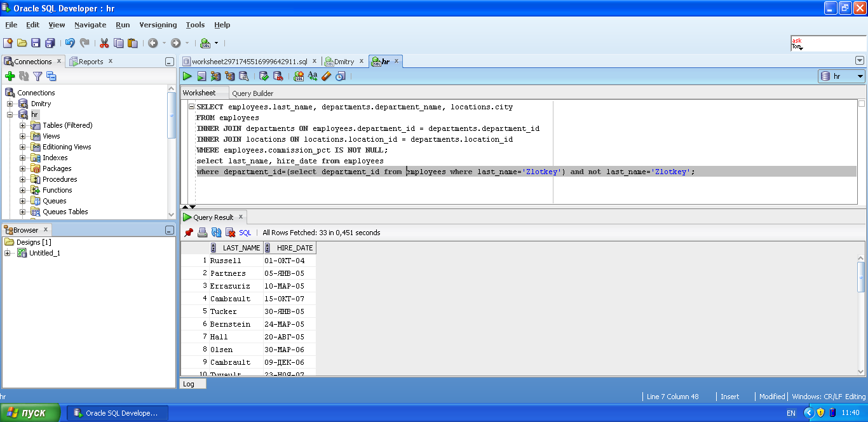
Task: Add a new connection with green plus
Action: coord(10,76)
